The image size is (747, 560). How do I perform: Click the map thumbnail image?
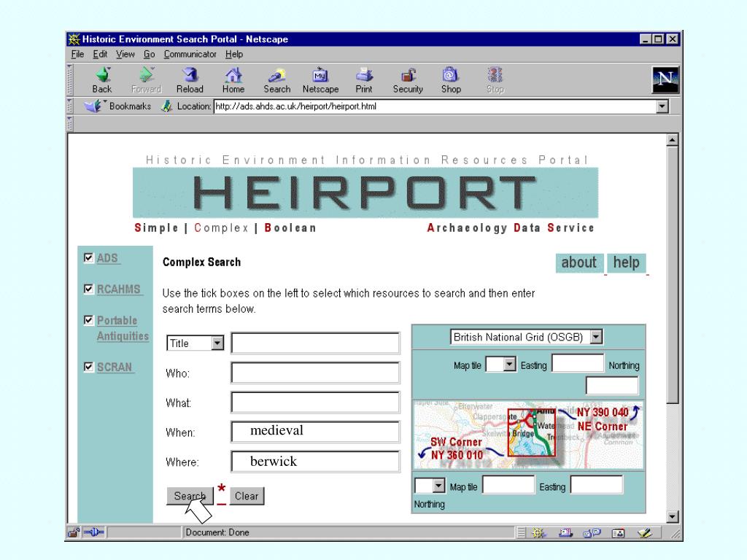[528, 435]
